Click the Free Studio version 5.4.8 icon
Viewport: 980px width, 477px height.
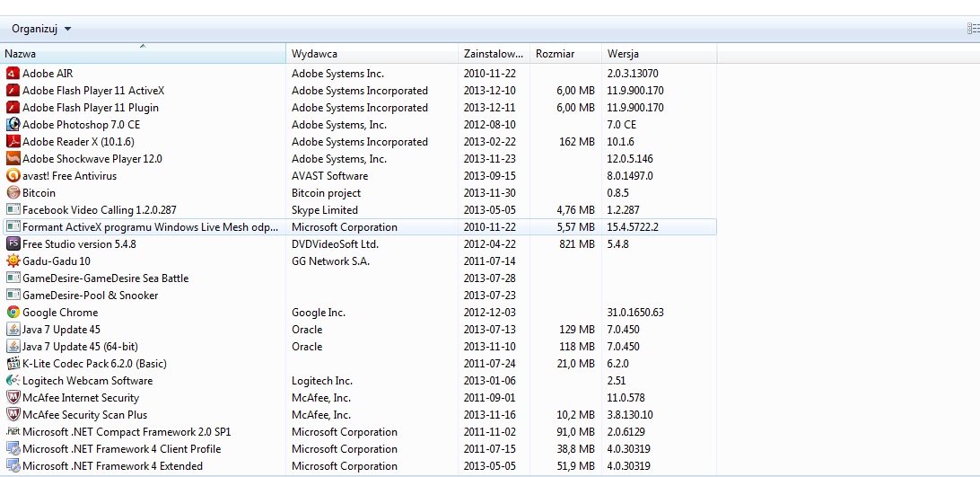pos(13,243)
